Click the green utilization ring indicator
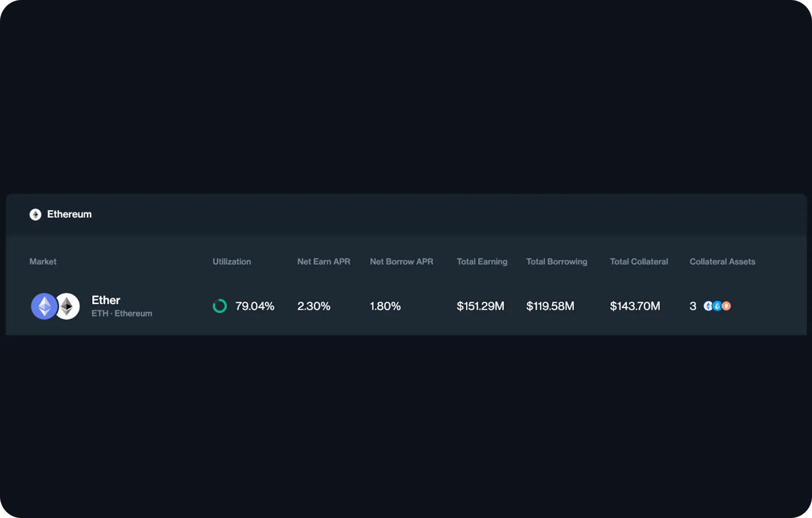Image resolution: width=812 pixels, height=518 pixels. click(x=220, y=306)
